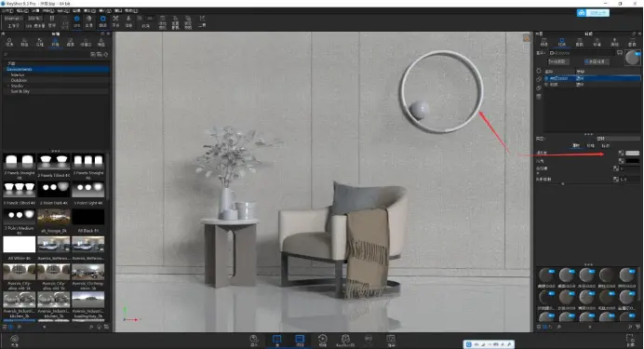Choose the 2 Panels Tilted 4K environment
644x349 pixels.
(x=53, y=165)
